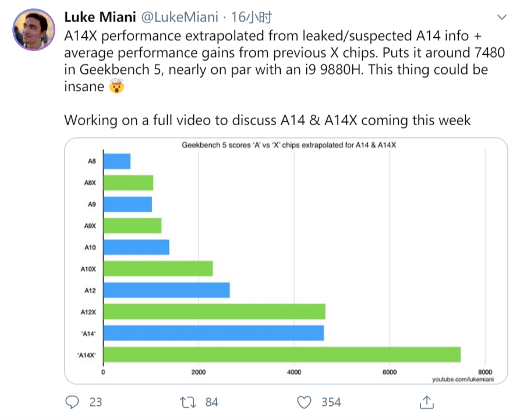This screenshot has height=420, width=520.
Task: Click the blue A8 bar
Action: click(116, 161)
